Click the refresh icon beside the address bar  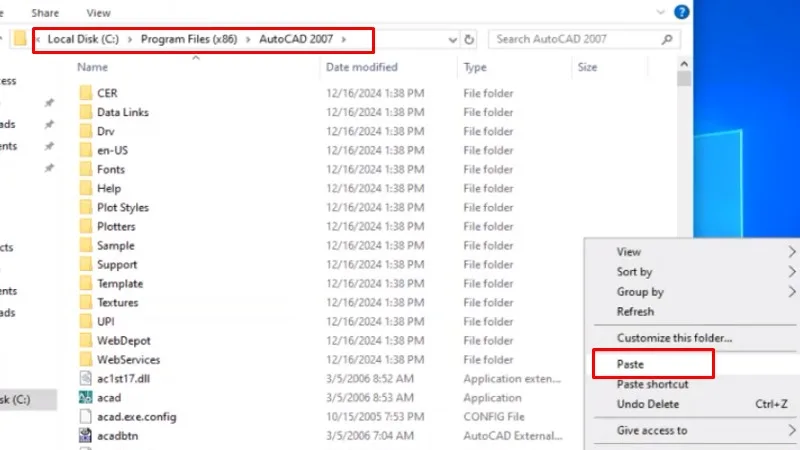[470, 40]
